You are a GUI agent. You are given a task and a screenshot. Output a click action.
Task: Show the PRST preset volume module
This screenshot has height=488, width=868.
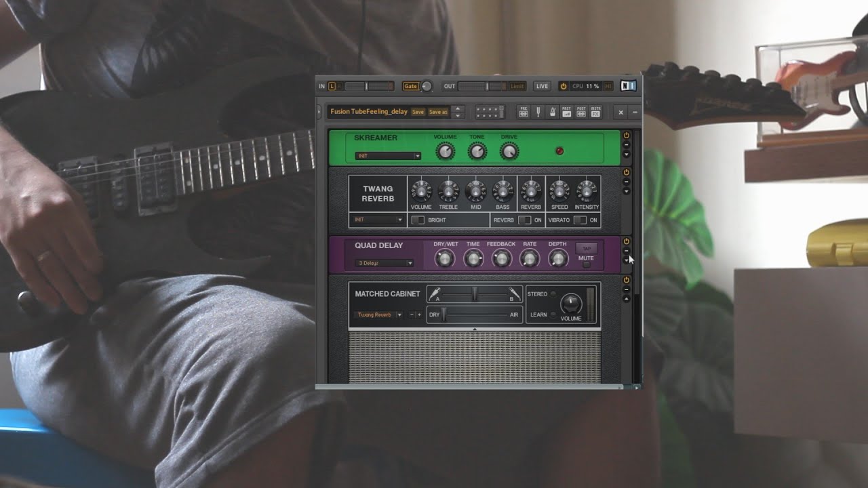coord(567,112)
